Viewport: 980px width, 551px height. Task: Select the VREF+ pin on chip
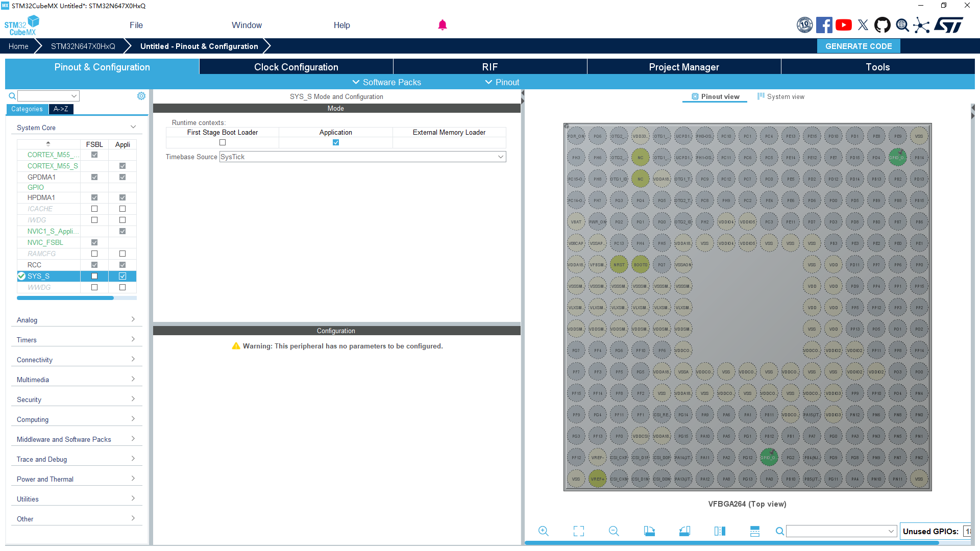[597, 479]
